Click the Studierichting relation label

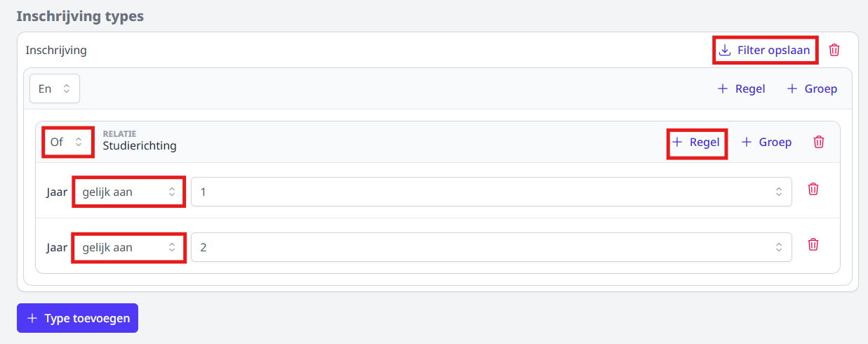[140, 146]
